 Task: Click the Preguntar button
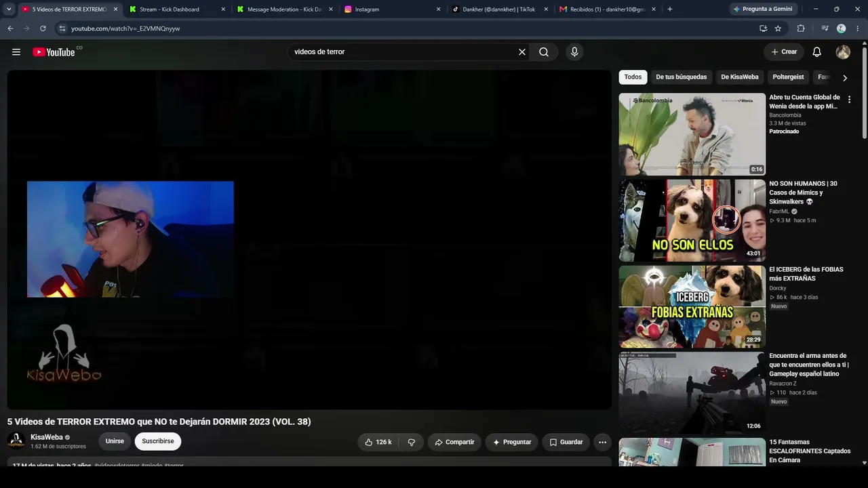pyautogui.click(x=512, y=442)
